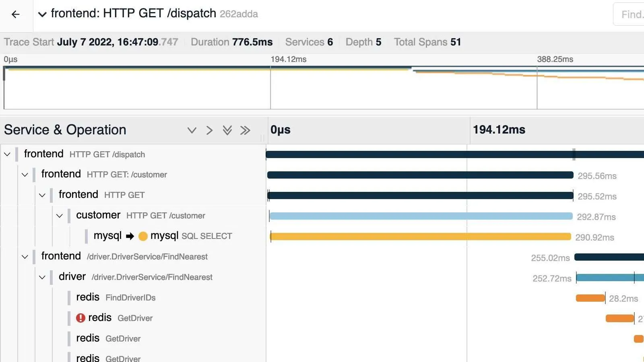The width and height of the screenshot is (644, 362).
Task: Click the back arrow icon
Action: pos(16,15)
